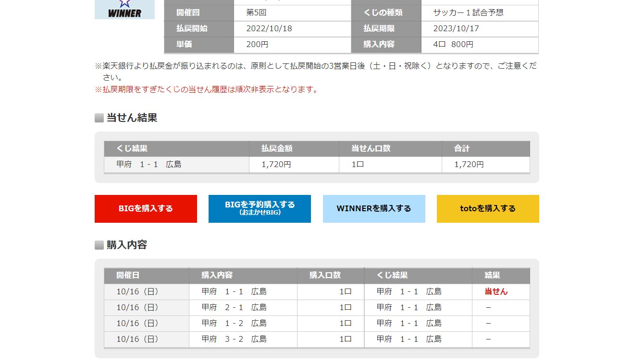Click the 払戻期限 header cell
This screenshot has height=362, width=644.
[x=386, y=29]
